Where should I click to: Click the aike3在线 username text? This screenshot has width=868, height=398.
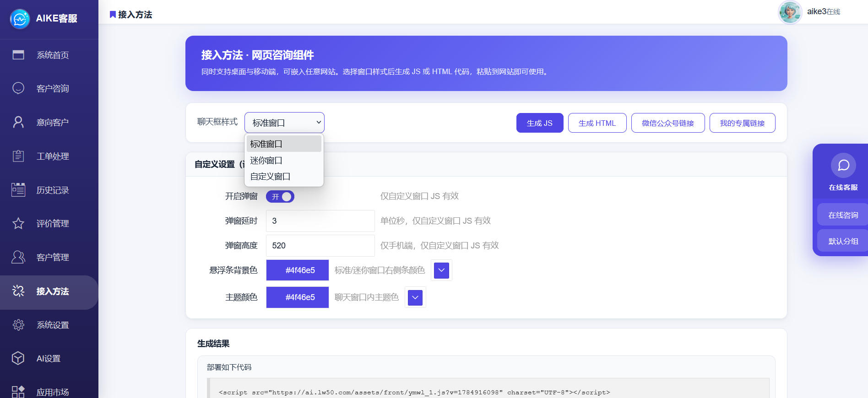pos(824,11)
